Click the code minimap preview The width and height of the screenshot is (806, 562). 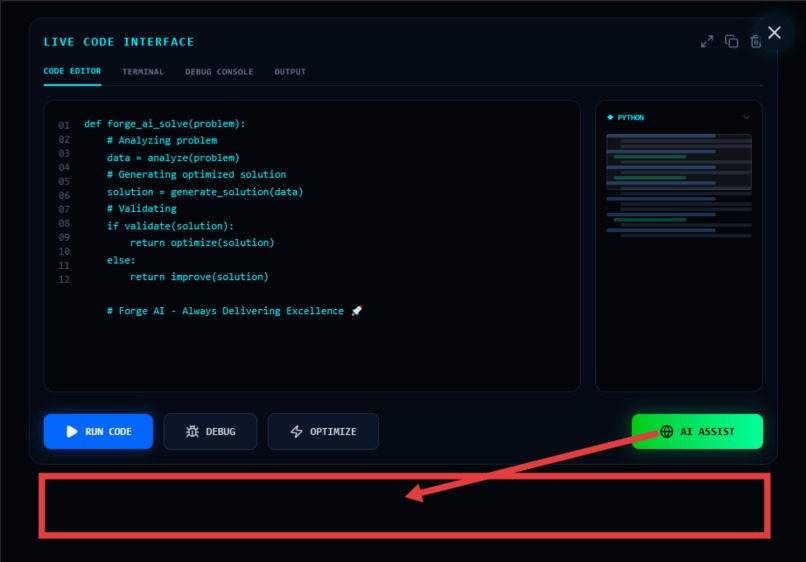(x=679, y=185)
